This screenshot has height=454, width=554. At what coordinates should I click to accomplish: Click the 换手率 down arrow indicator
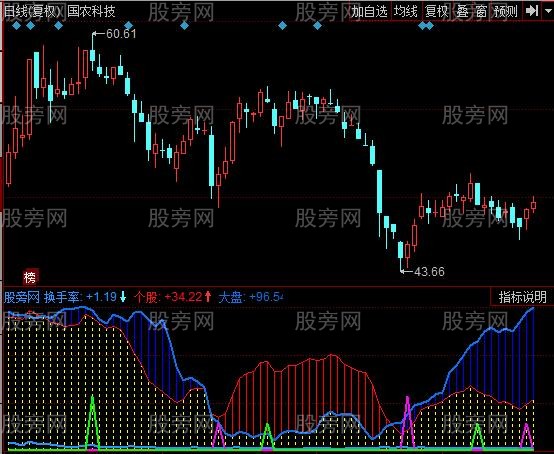pyautogui.click(x=123, y=296)
